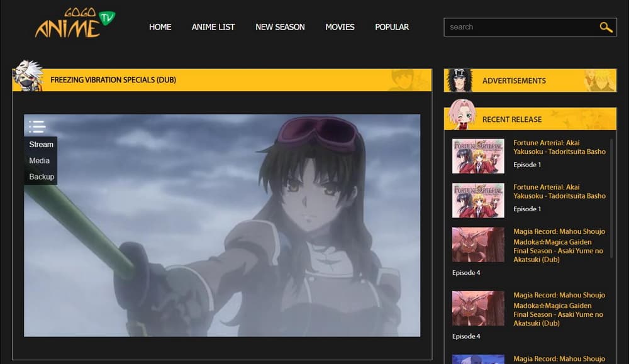
Task: Click the hat-wearing character icon by Advertisements
Action: [459, 80]
